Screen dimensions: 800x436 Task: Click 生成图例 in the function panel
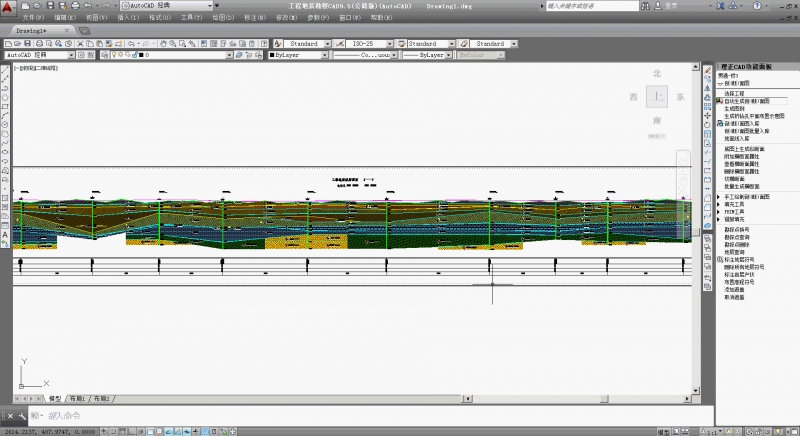click(735, 108)
